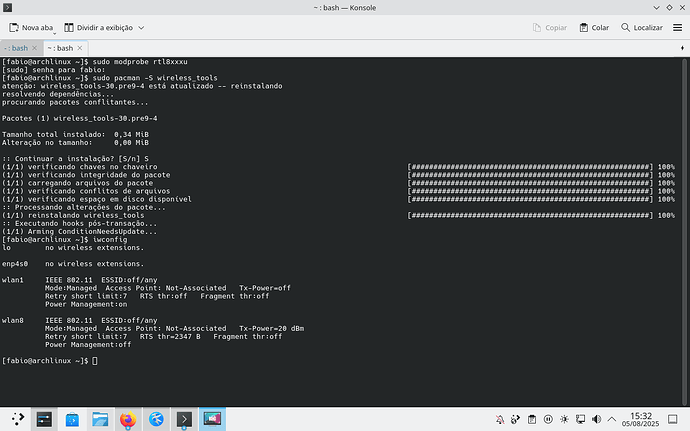The image size is (690, 431).
Task: Open the KDE application launcher
Action: (17, 418)
